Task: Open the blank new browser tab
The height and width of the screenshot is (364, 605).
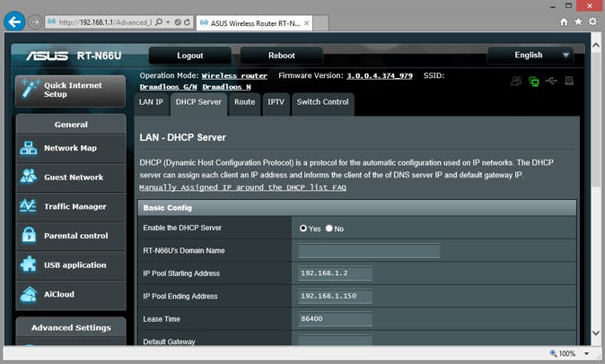Action: click(320, 23)
